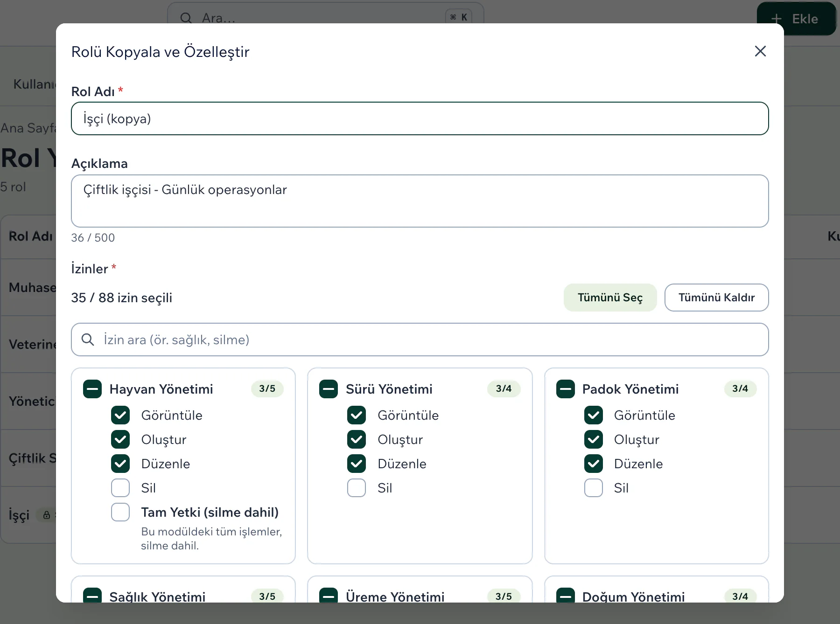840x624 pixels.
Task: Click the search icon in top Ara bar
Action: 186,18
